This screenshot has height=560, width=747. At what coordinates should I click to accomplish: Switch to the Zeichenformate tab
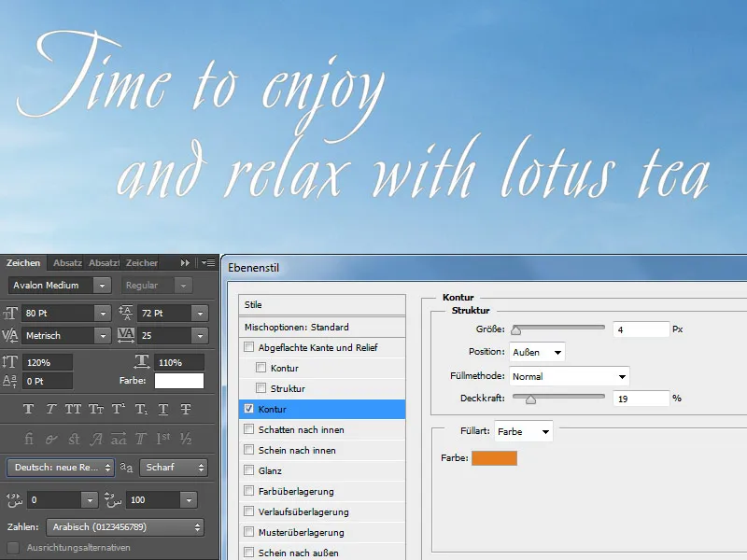click(x=142, y=263)
